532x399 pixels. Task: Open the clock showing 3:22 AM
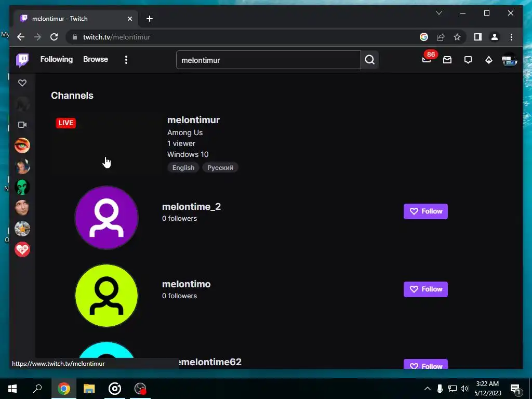(487, 389)
